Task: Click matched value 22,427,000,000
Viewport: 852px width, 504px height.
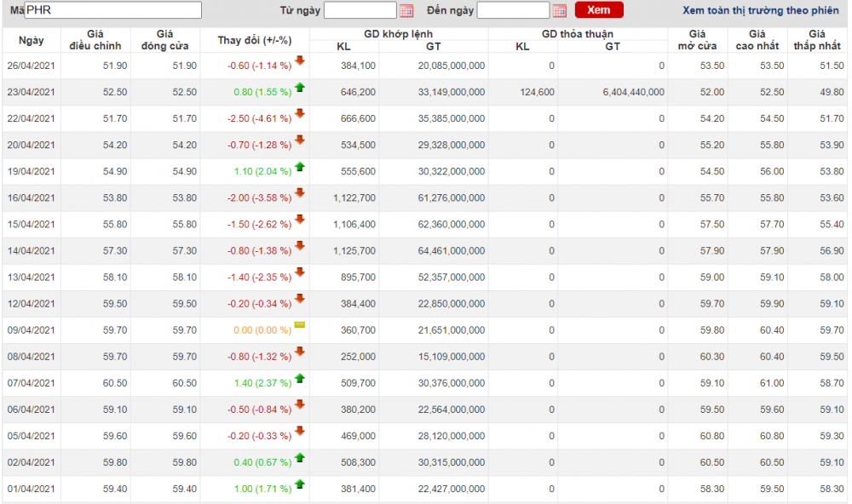Action: (x=452, y=489)
